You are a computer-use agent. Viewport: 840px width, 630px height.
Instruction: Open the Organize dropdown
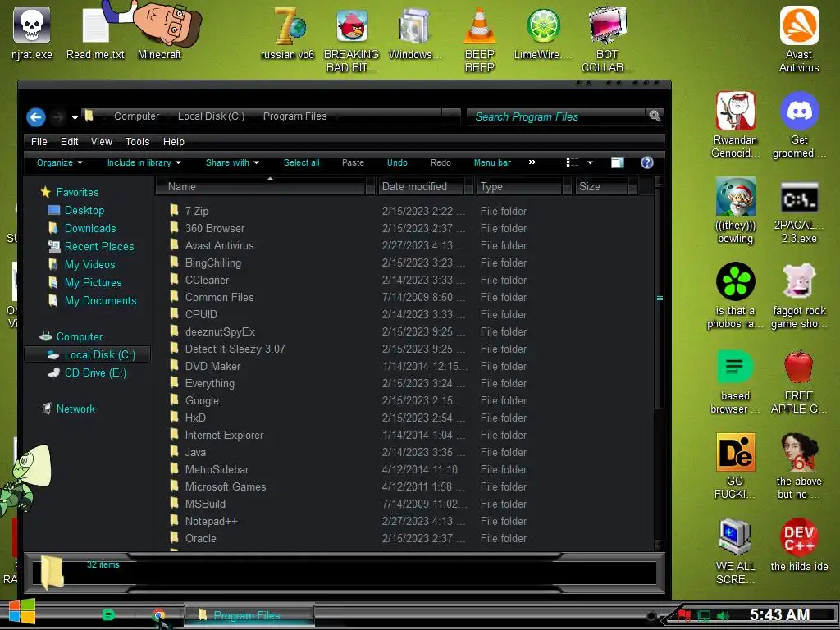pos(59,163)
